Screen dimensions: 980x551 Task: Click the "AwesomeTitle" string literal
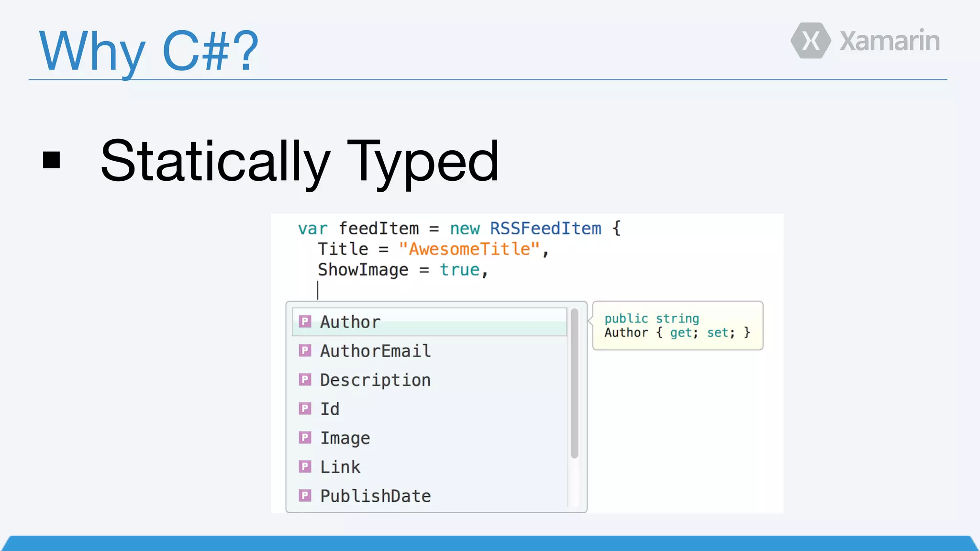(x=469, y=249)
